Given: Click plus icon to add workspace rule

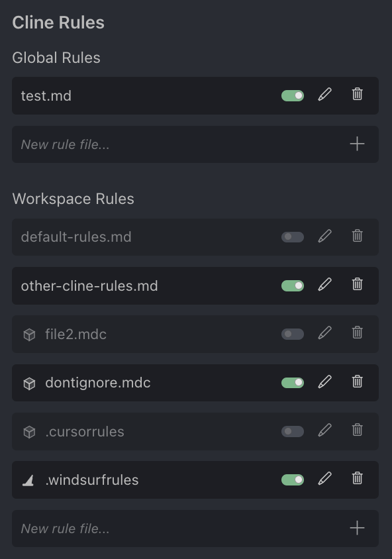Looking at the screenshot, I should (357, 528).
